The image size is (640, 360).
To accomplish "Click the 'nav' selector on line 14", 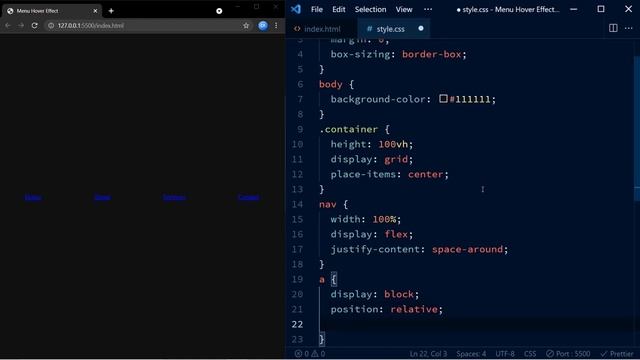I will click(328, 204).
